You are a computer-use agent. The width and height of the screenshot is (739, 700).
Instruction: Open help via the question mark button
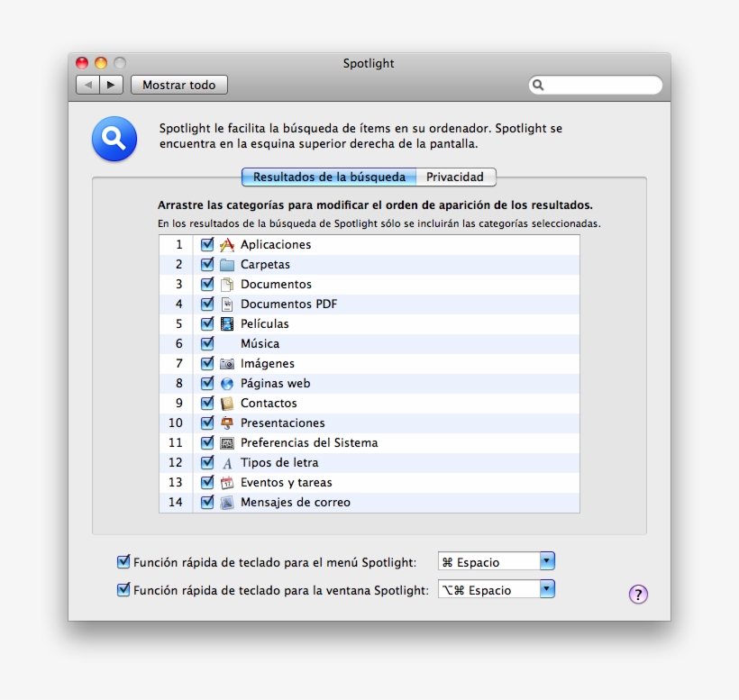tap(636, 593)
